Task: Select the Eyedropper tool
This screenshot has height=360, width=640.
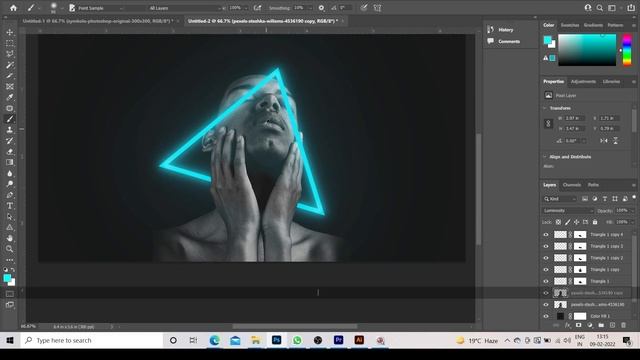Action: pyautogui.click(x=10, y=97)
